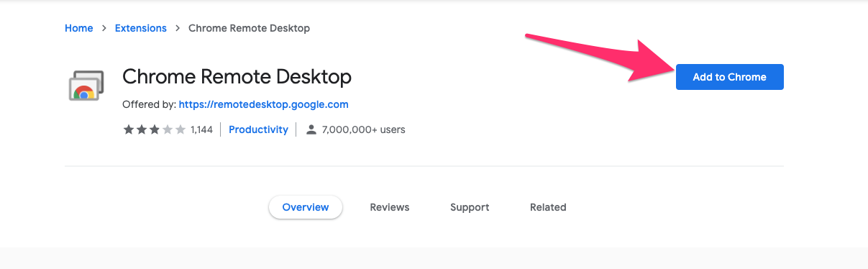Click the person icon beside user count

311,129
